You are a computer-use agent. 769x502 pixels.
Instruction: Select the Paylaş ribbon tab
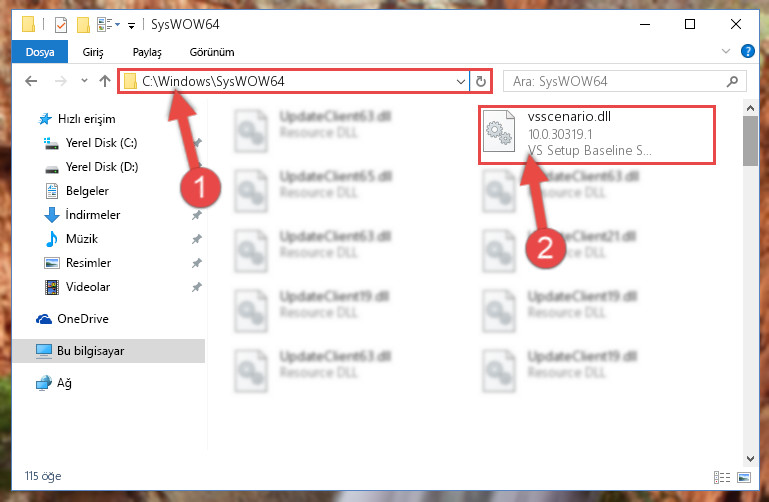[x=147, y=52]
